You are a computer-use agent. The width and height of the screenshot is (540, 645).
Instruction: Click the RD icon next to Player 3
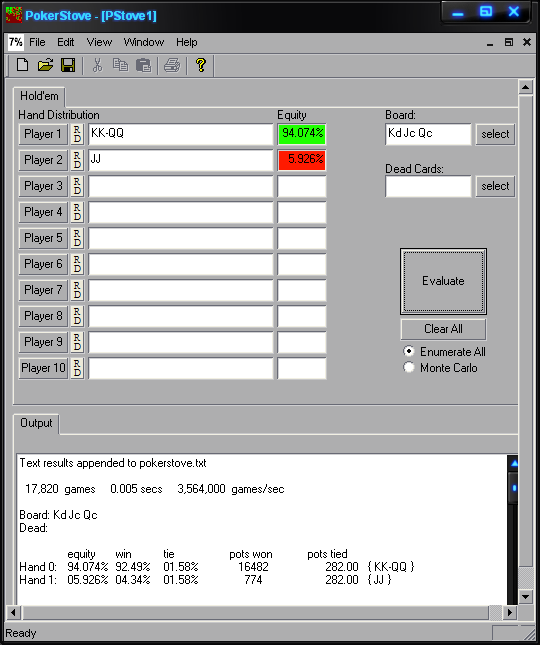click(x=77, y=186)
